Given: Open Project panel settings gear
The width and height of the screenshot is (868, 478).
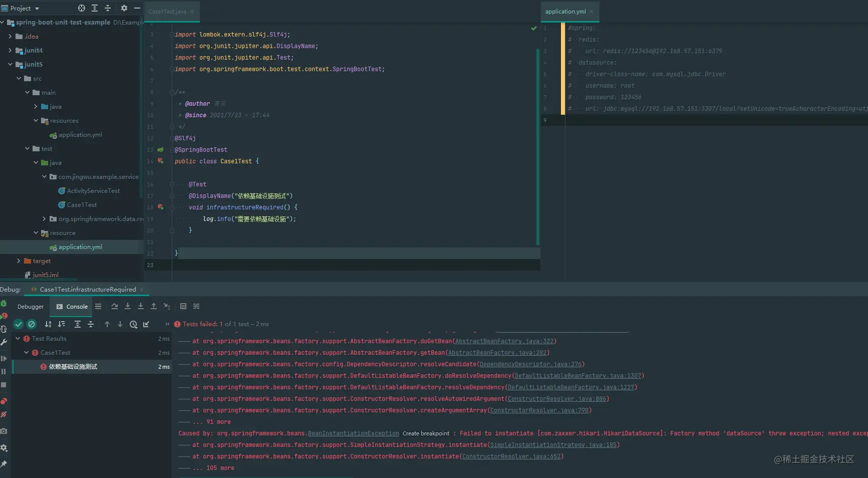Looking at the screenshot, I should 124,8.
